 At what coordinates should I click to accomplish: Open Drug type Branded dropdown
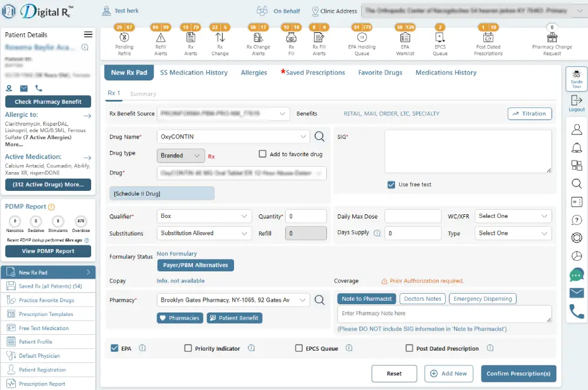click(181, 156)
